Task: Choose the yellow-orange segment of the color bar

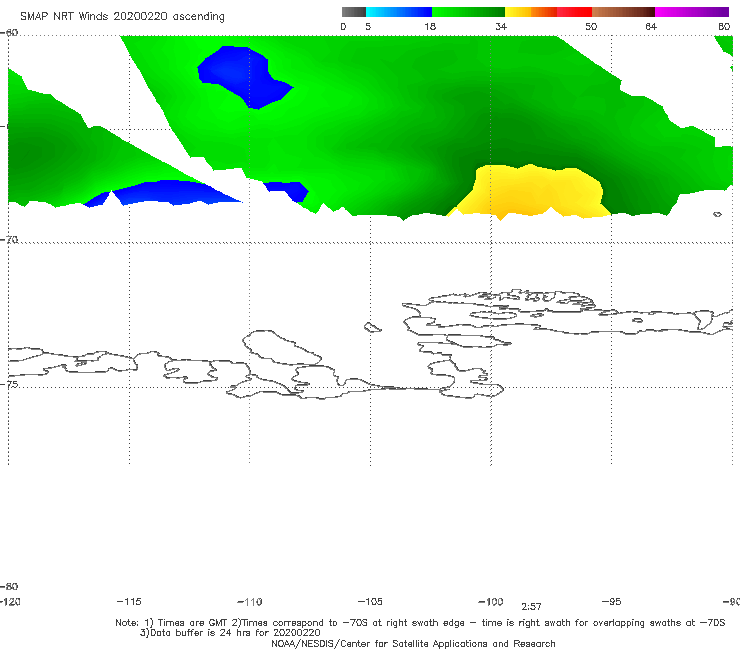Action: (531, 12)
